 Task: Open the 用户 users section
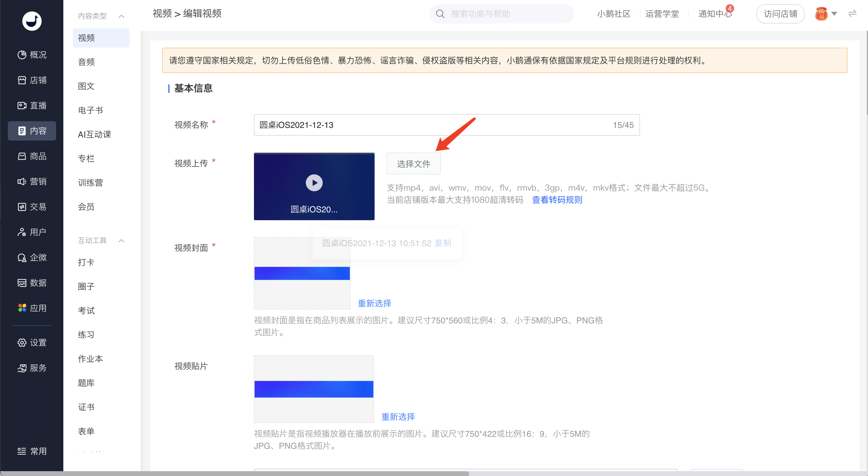pyautogui.click(x=32, y=232)
